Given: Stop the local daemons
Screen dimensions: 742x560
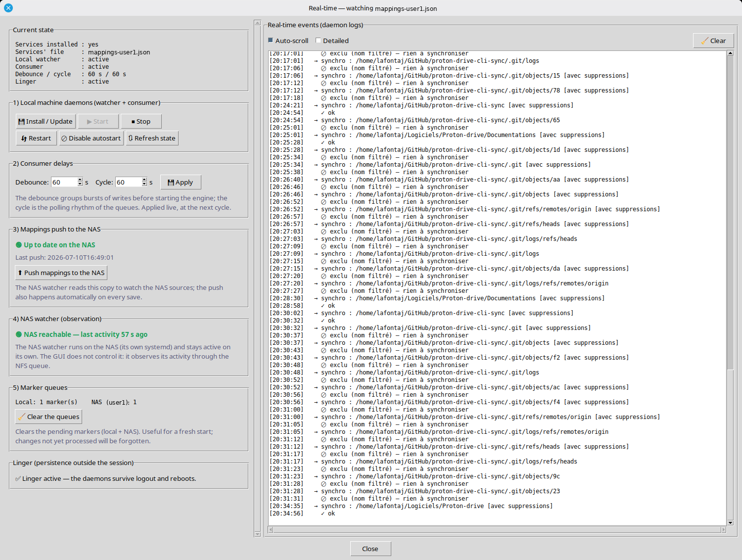Looking at the screenshot, I should pyautogui.click(x=141, y=121).
